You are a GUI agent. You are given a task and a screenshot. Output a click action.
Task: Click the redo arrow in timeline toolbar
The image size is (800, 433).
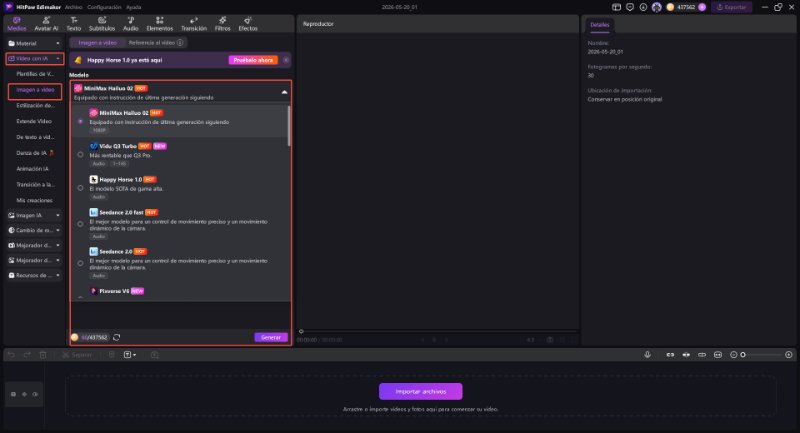coord(27,354)
